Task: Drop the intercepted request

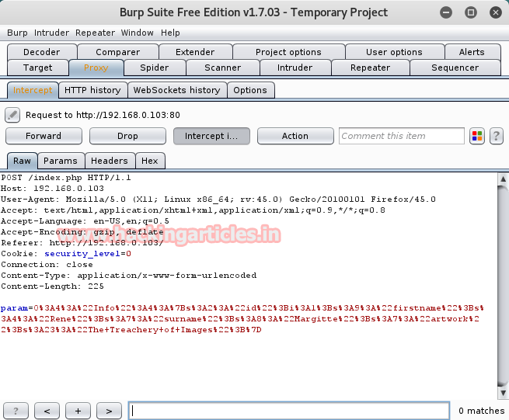Action: click(x=127, y=136)
